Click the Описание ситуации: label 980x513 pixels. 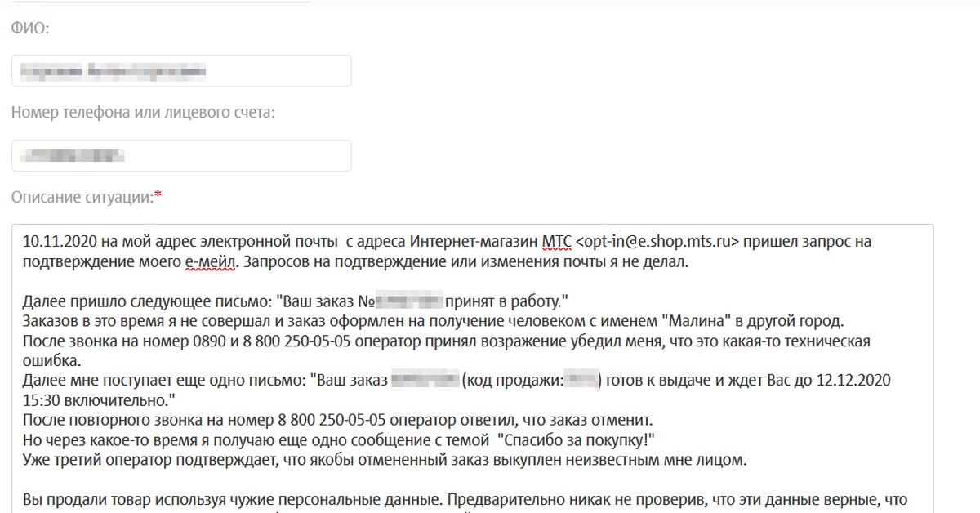(87, 197)
